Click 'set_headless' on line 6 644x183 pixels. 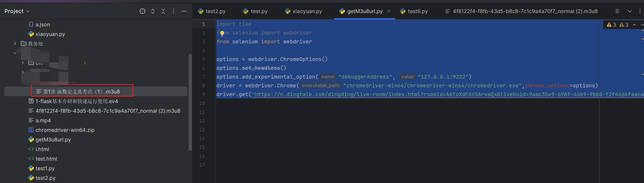[261, 68]
